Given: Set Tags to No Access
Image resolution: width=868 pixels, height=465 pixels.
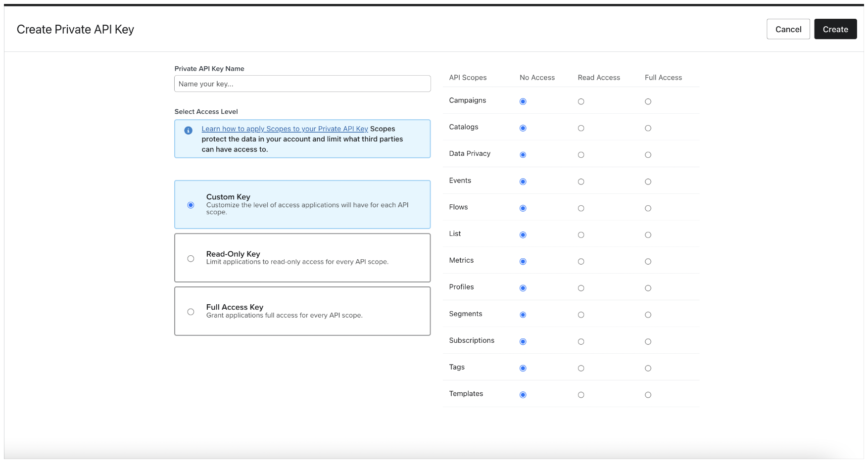Looking at the screenshot, I should point(523,369).
